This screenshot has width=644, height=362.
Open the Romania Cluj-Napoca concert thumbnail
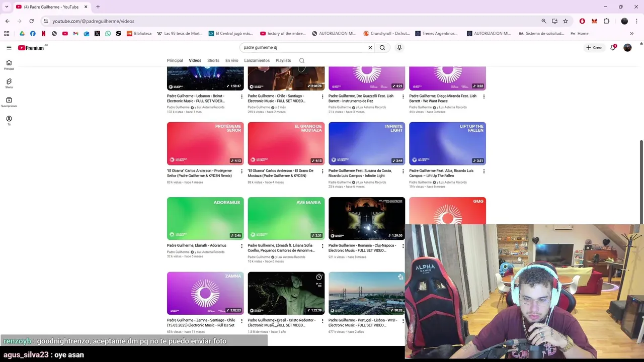[x=367, y=218]
